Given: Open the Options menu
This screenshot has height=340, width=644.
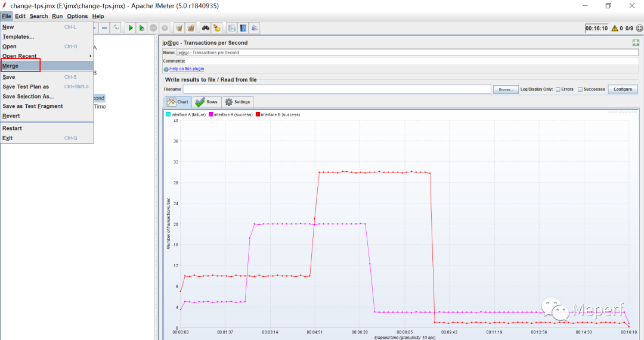Looking at the screenshot, I should click(77, 16).
